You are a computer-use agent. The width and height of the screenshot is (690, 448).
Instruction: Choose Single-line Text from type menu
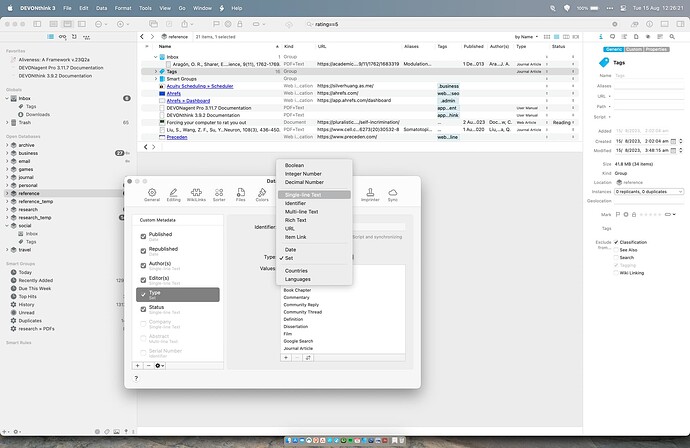coord(314,195)
